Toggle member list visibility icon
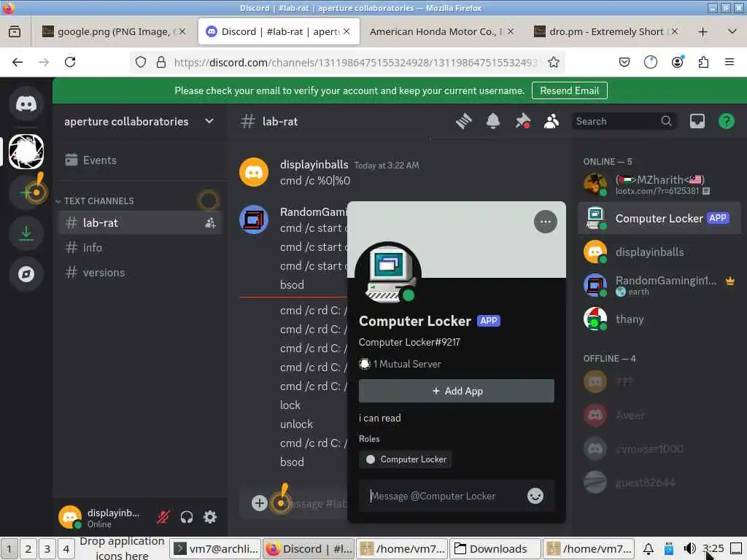Viewport: 747px width, 560px height. [551, 122]
